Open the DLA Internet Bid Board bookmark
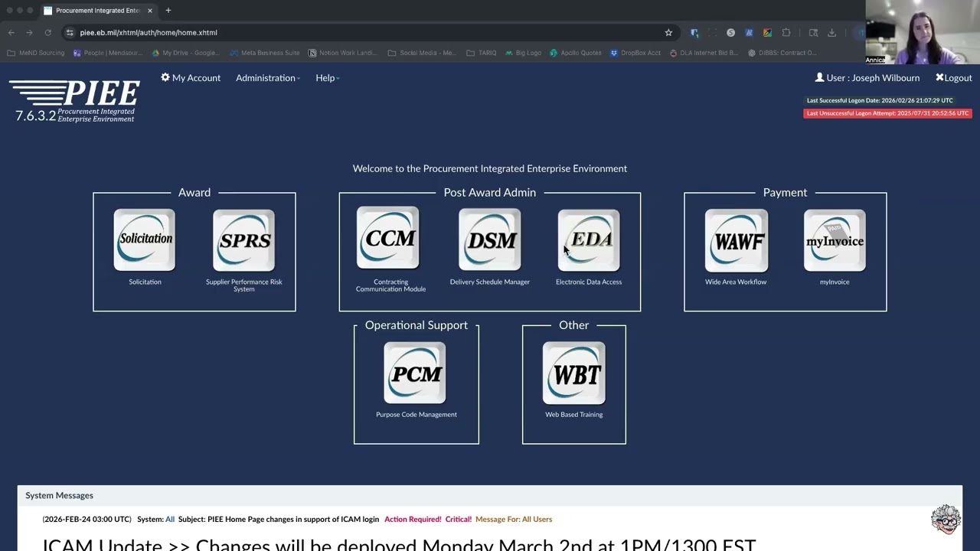The width and height of the screenshot is (980, 551). pyautogui.click(x=704, y=53)
